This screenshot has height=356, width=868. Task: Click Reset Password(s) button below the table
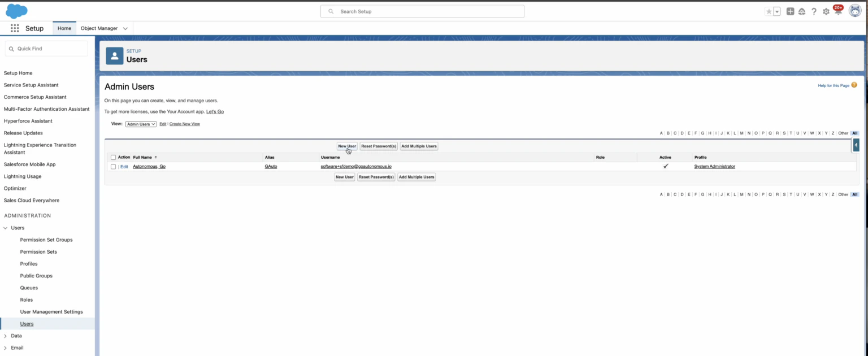pyautogui.click(x=376, y=177)
